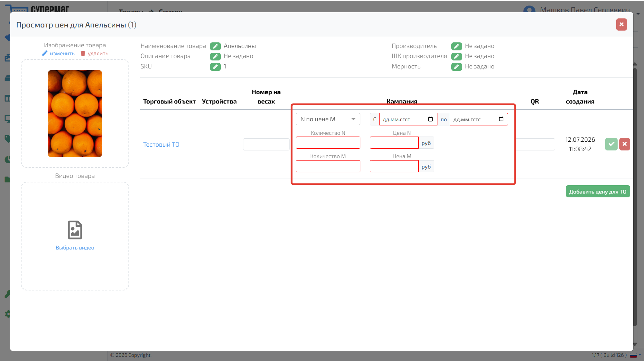
Task: Open the 'N по цене M' campaign dropdown
Action: coord(328,119)
